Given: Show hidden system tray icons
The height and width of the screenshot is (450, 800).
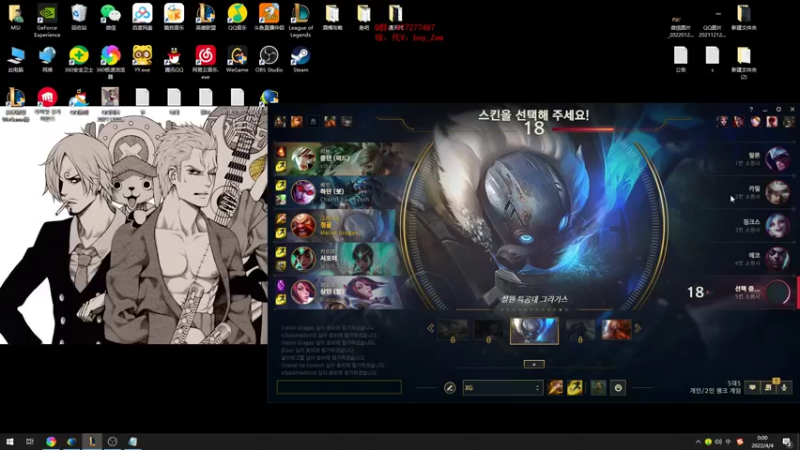Looking at the screenshot, I should pos(698,442).
